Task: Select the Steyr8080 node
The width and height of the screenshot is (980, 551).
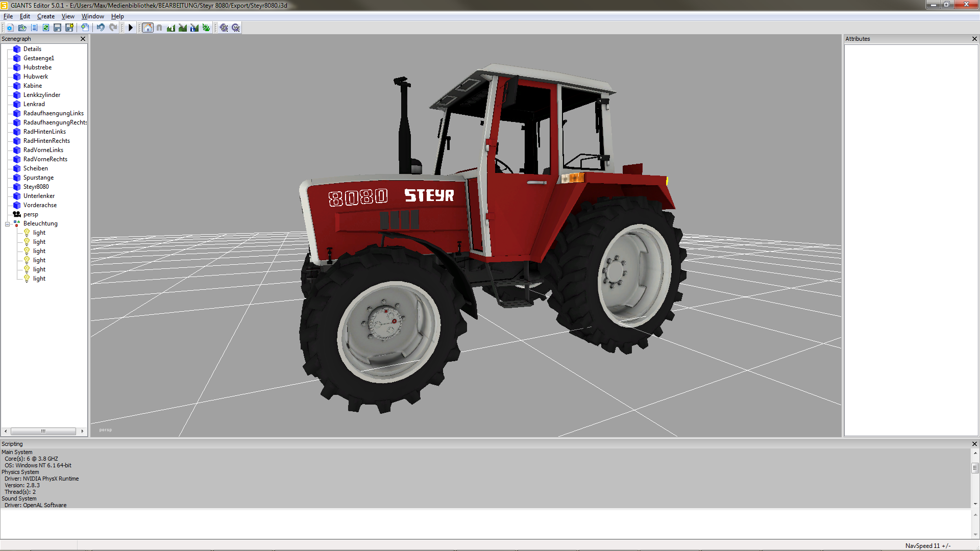Action: click(x=36, y=187)
